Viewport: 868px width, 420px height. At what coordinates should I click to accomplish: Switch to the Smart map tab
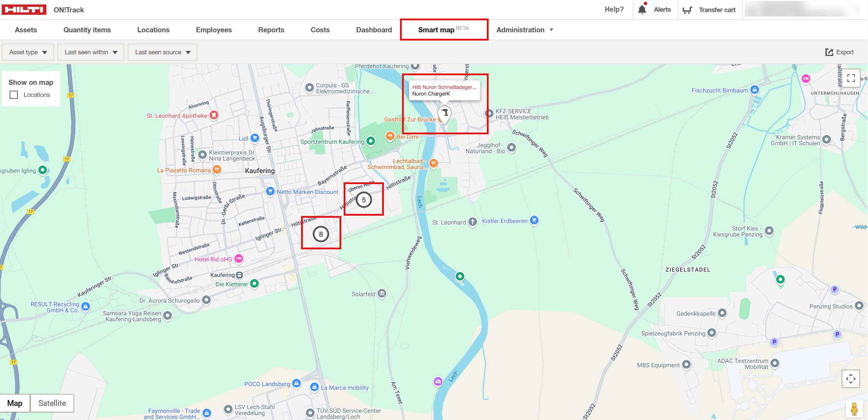435,30
